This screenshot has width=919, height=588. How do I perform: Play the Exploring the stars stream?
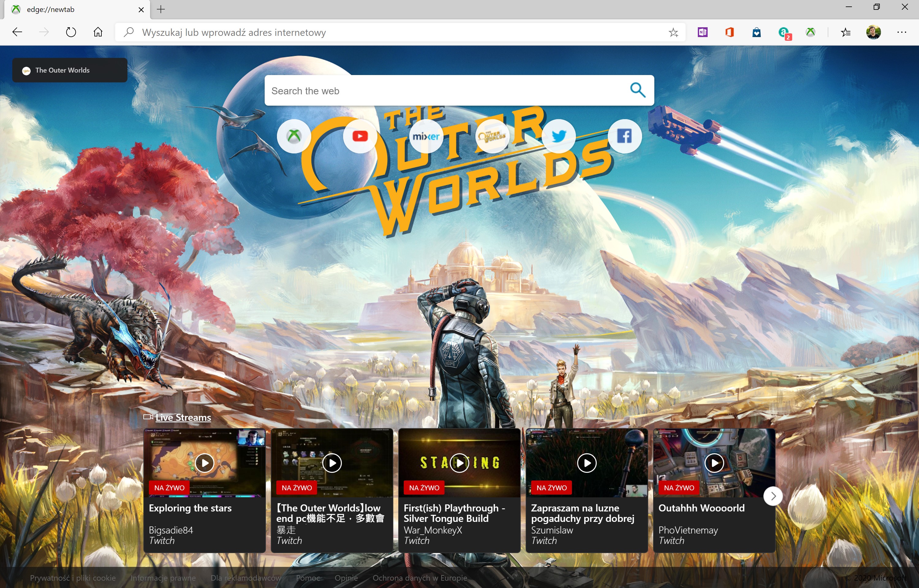pos(205,463)
